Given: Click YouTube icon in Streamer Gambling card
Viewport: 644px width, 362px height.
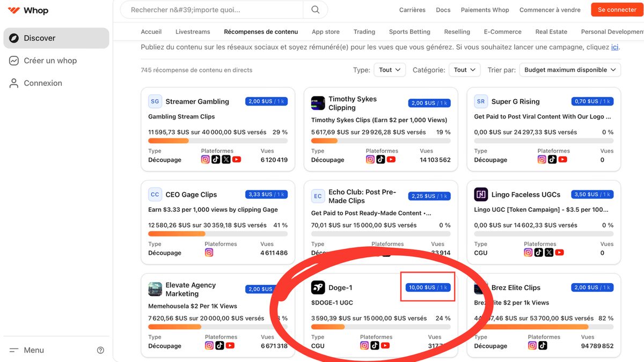Looking at the screenshot, I should click(237, 159).
